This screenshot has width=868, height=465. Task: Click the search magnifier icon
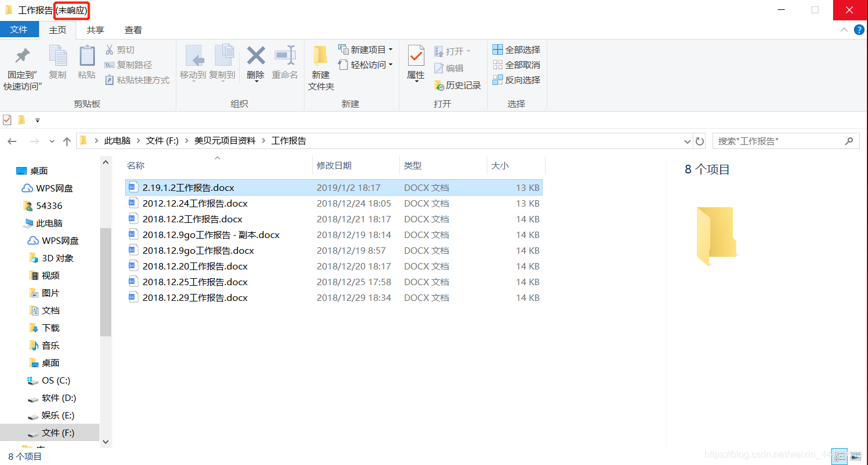click(849, 141)
